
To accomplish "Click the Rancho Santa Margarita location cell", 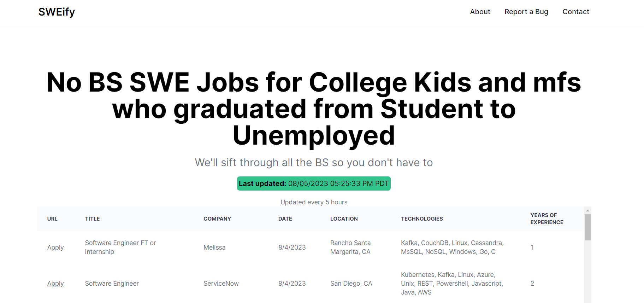I will 350,247.
